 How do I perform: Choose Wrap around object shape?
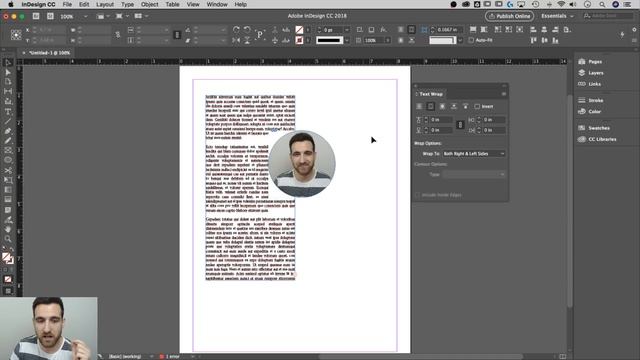(x=442, y=107)
